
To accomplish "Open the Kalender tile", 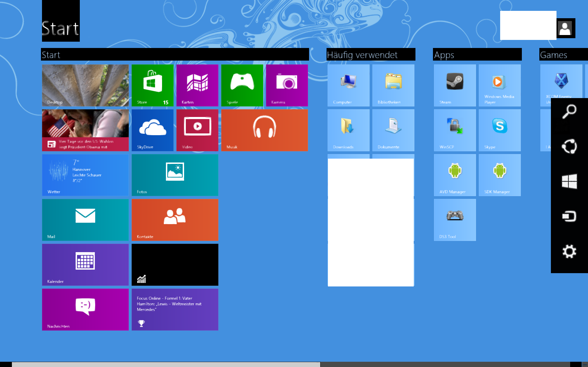I will (85, 265).
